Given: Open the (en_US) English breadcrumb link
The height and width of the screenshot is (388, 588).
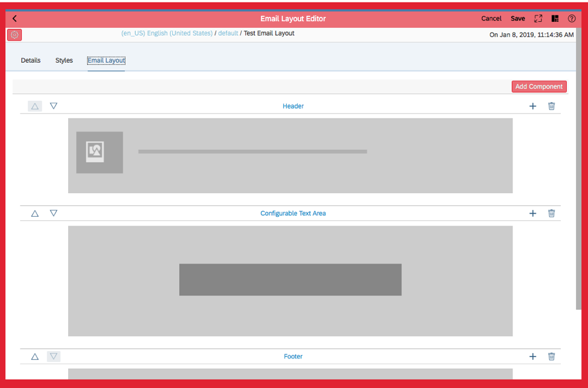Looking at the screenshot, I should pyautogui.click(x=167, y=33).
